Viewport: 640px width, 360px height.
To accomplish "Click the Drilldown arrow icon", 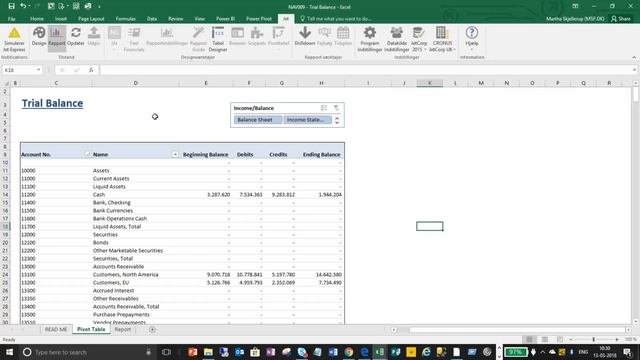I will pos(305,33).
